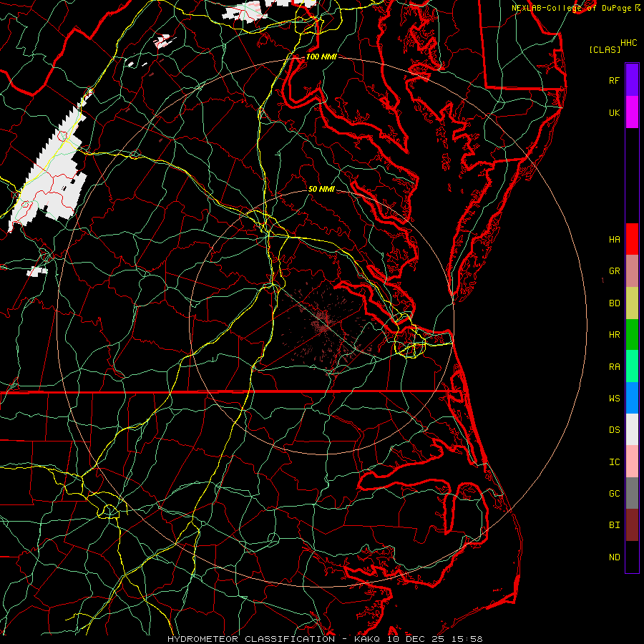
Task: Click the ND black legend swatch
Action: click(632, 557)
